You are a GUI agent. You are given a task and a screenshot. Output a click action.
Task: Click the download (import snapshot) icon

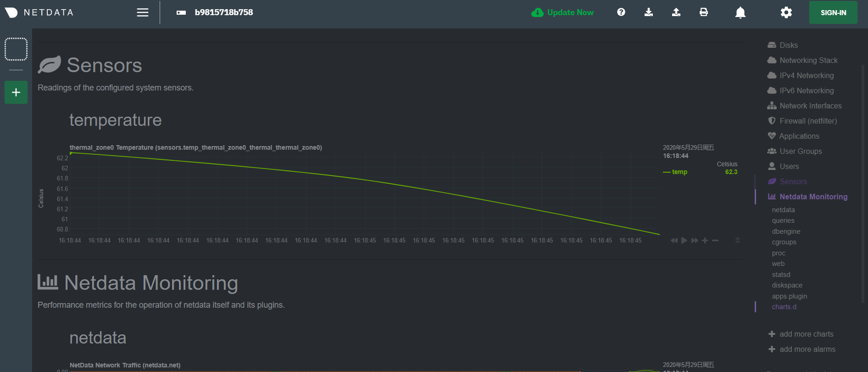click(649, 12)
